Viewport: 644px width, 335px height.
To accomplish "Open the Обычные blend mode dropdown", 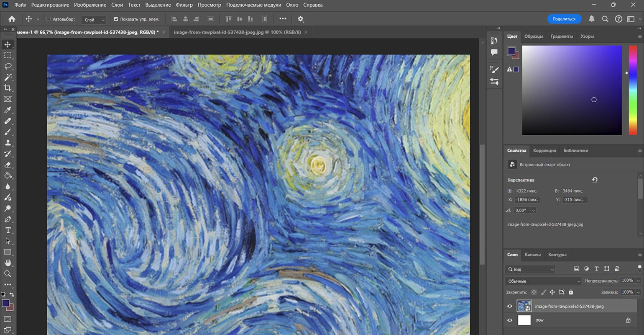I will pyautogui.click(x=543, y=281).
